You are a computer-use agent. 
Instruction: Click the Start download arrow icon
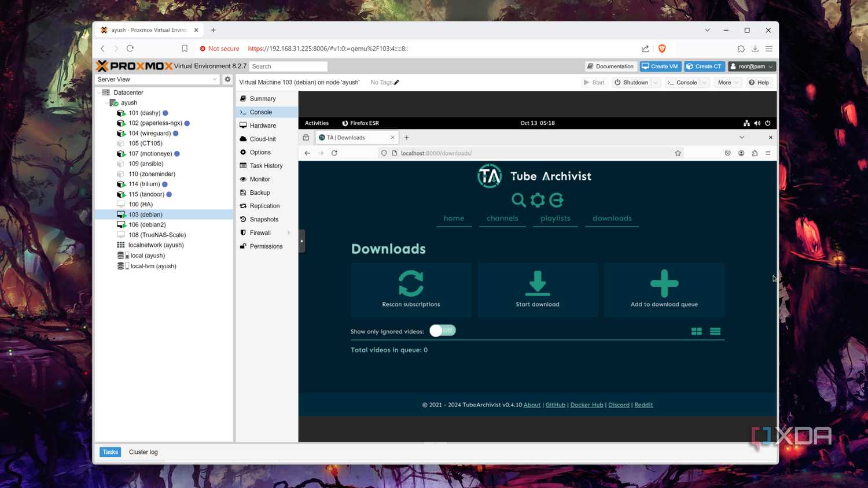click(x=538, y=283)
